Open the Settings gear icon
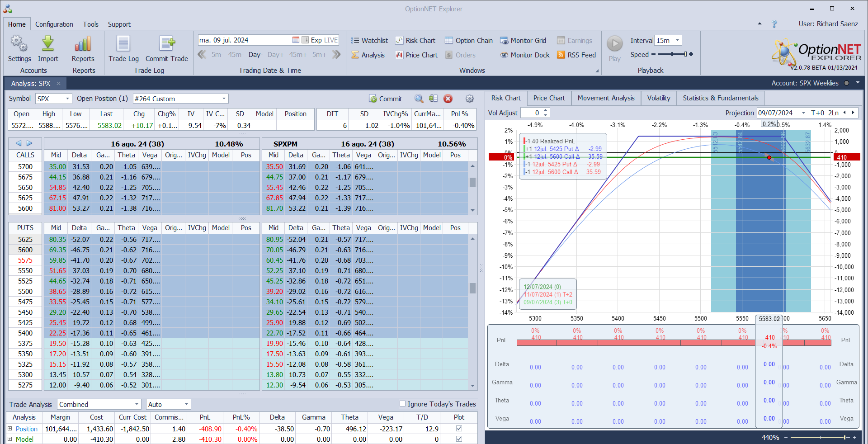868x444 pixels. 19,43
